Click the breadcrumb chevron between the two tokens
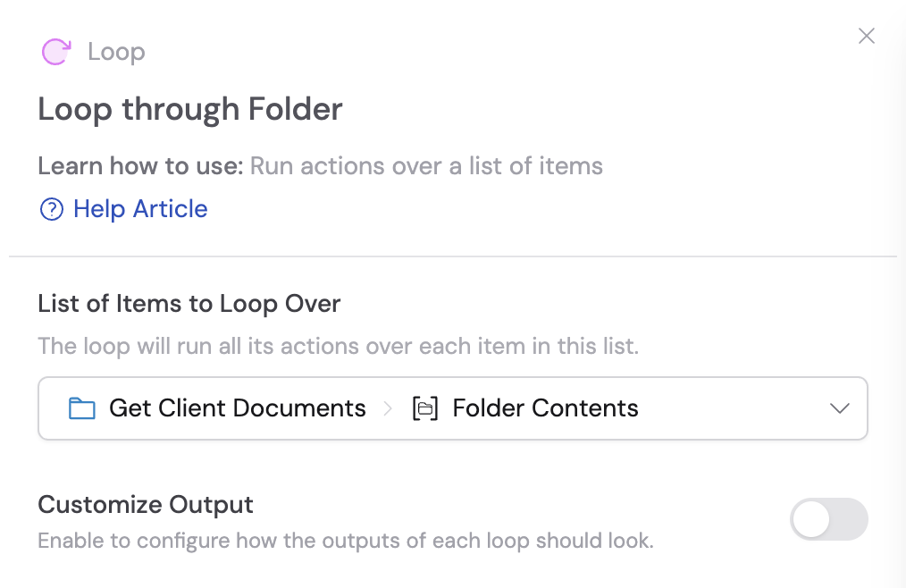Image resolution: width=906 pixels, height=588 pixels. click(x=388, y=407)
